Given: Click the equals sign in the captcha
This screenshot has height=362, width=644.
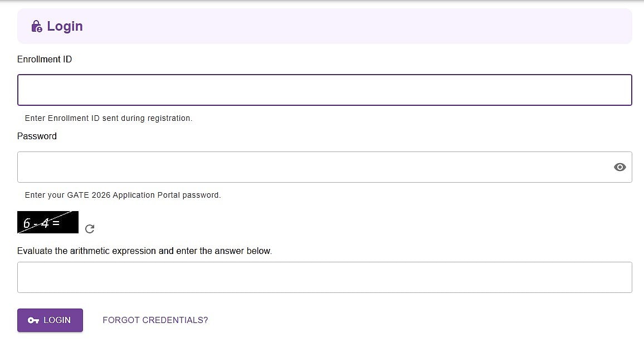Looking at the screenshot, I should point(56,222).
